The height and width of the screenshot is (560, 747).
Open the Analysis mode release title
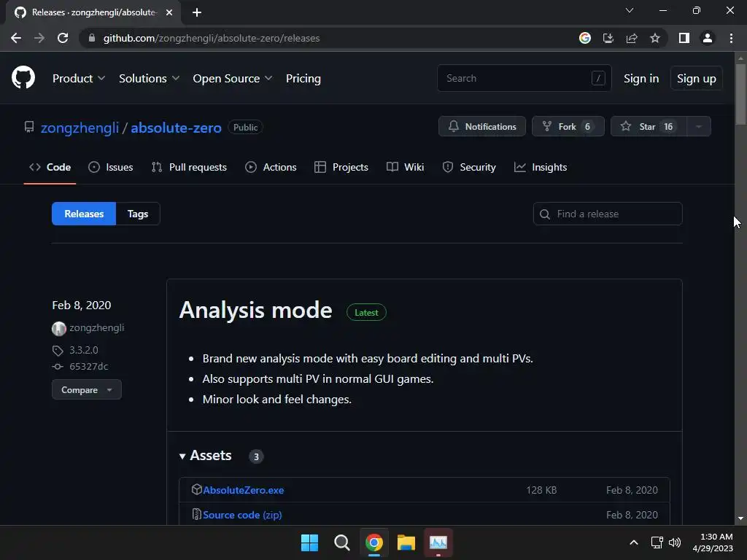tap(256, 310)
